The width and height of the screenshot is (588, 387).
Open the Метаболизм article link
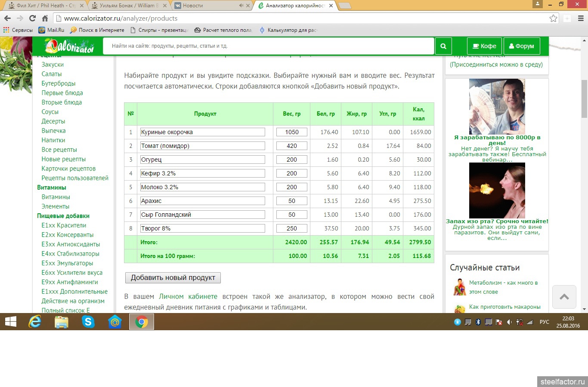point(504,287)
